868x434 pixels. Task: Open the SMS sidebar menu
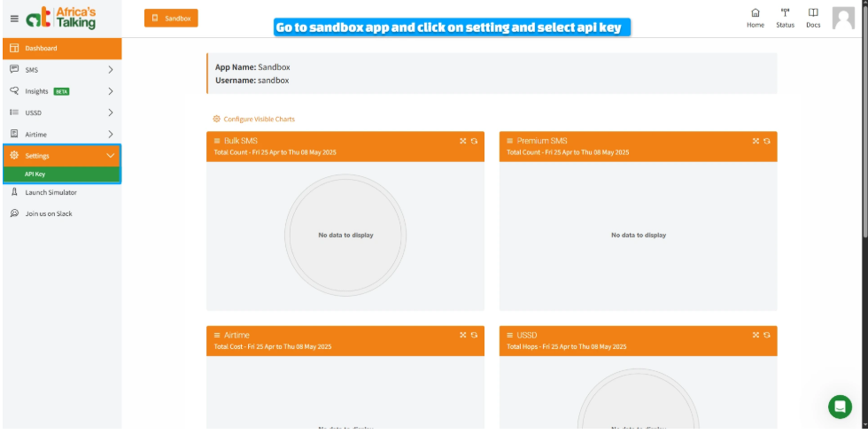tap(62, 70)
